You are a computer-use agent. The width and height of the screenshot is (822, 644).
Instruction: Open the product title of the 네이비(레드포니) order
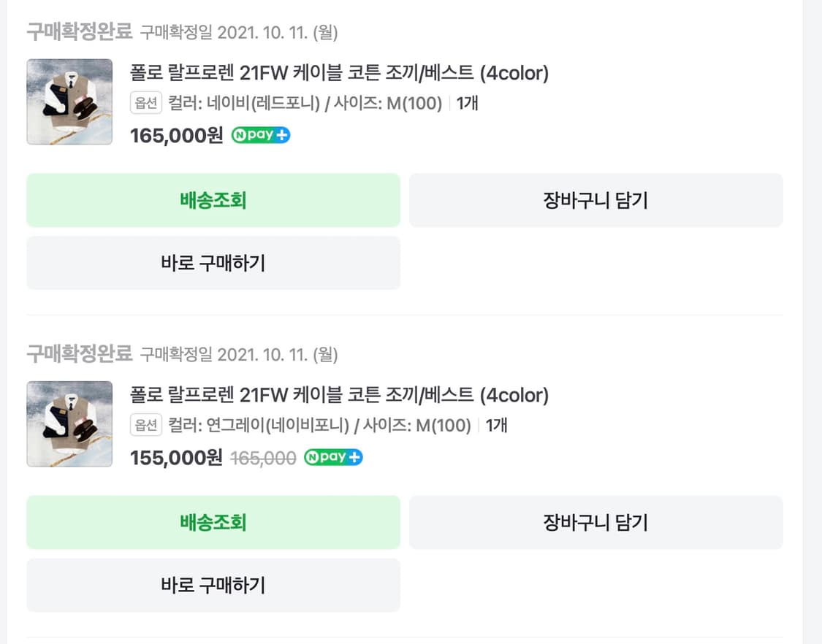[339, 73]
